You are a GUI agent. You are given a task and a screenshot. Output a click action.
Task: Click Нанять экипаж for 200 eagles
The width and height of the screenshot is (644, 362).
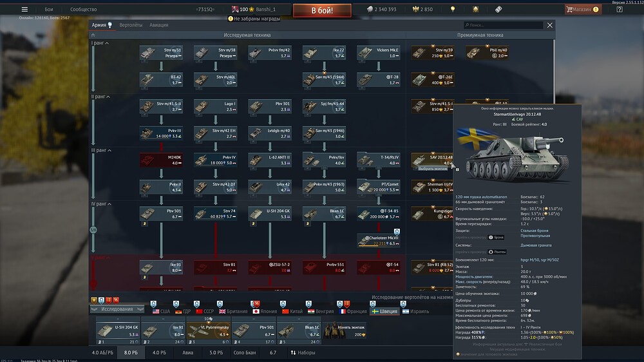(345, 330)
